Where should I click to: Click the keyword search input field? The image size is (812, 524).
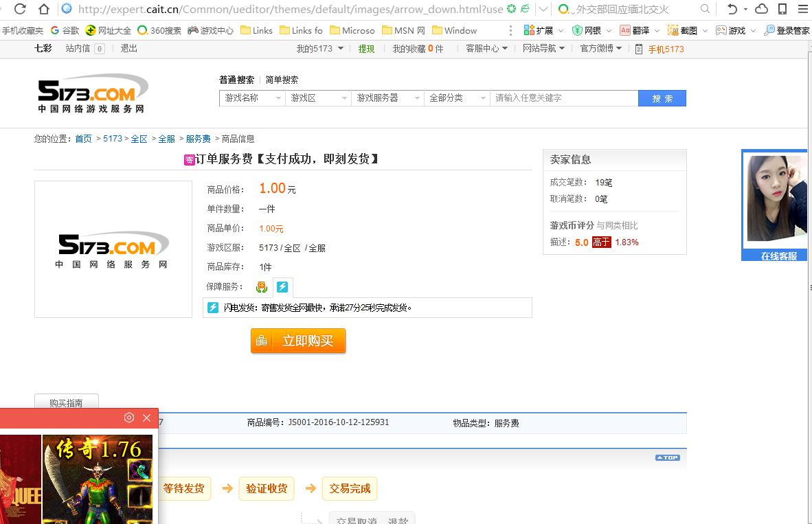(565, 98)
